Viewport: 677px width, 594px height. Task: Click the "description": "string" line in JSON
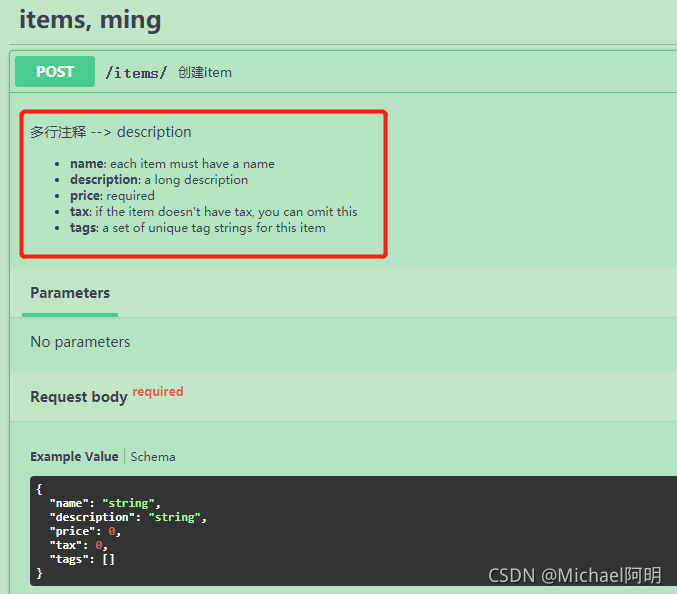tap(128, 517)
